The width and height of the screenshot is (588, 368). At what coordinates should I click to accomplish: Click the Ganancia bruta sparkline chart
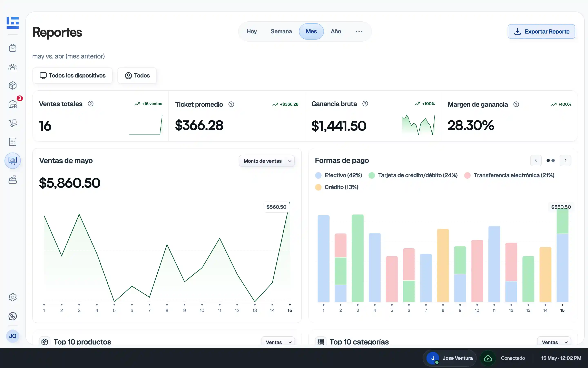(418, 125)
